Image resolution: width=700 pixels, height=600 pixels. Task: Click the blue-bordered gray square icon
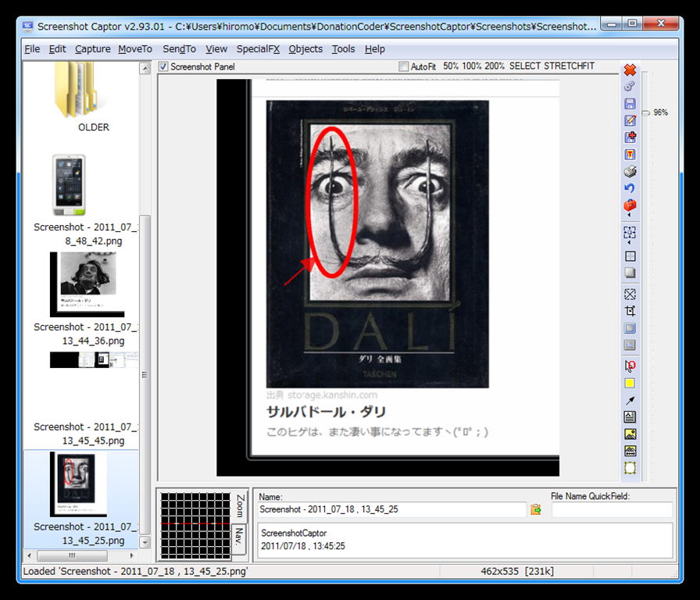pyautogui.click(x=630, y=328)
